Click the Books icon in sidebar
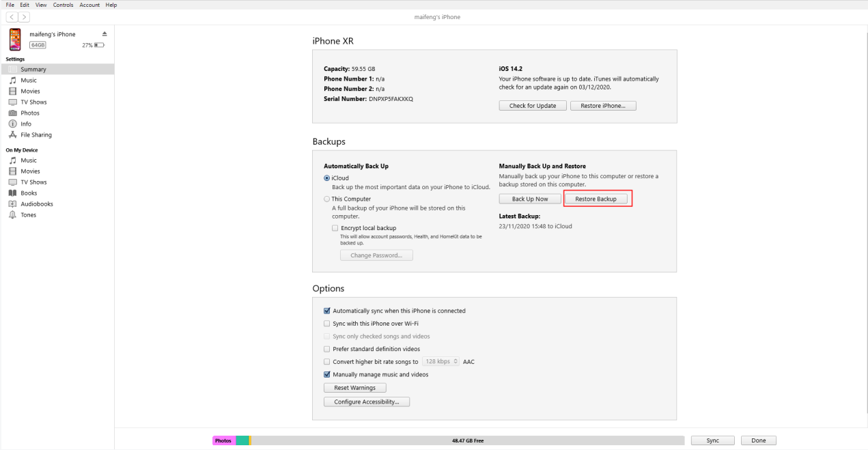868x450 pixels. [x=12, y=193]
